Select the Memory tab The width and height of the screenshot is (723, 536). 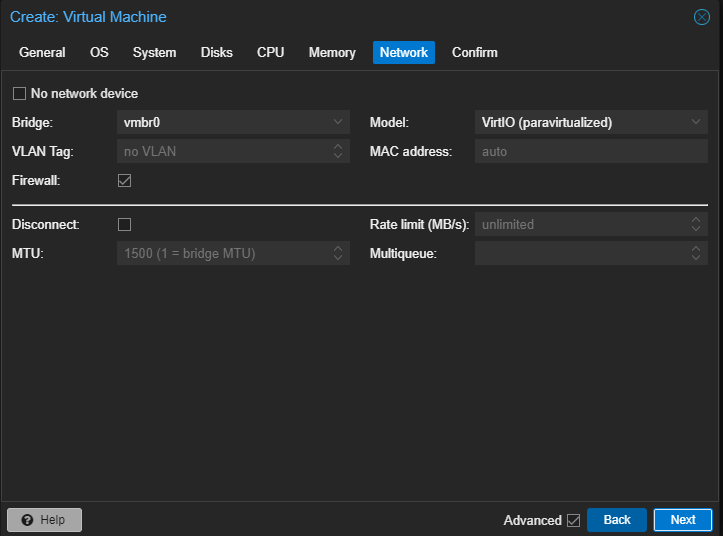332,53
